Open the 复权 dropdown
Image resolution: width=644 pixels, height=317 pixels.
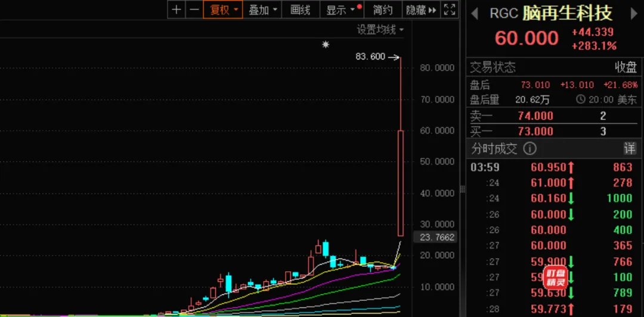pyautogui.click(x=222, y=10)
